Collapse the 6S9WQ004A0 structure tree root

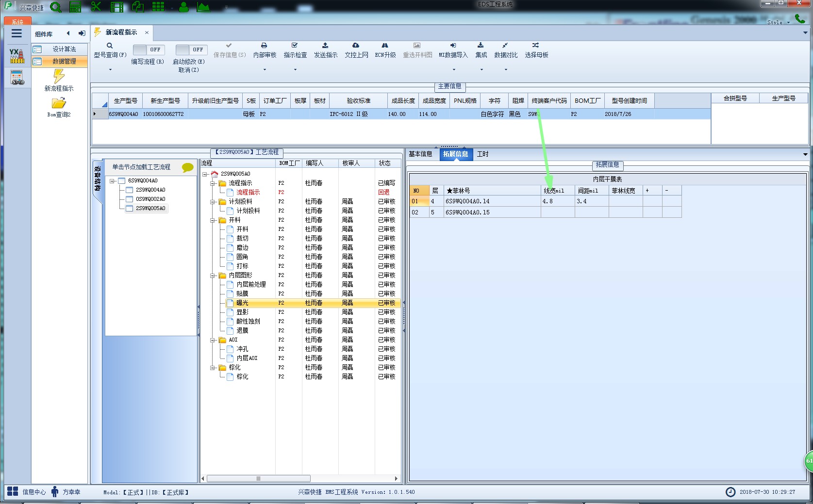pyautogui.click(x=112, y=181)
